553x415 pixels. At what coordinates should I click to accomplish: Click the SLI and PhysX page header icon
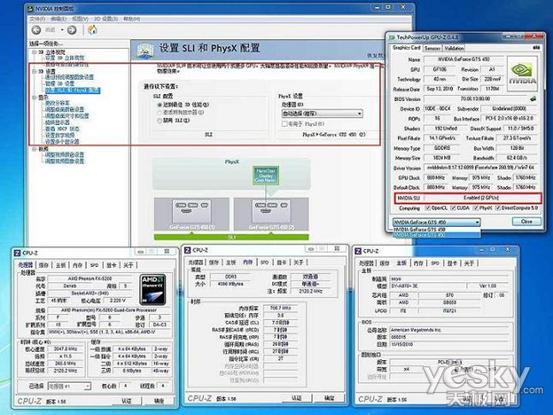[x=145, y=50]
